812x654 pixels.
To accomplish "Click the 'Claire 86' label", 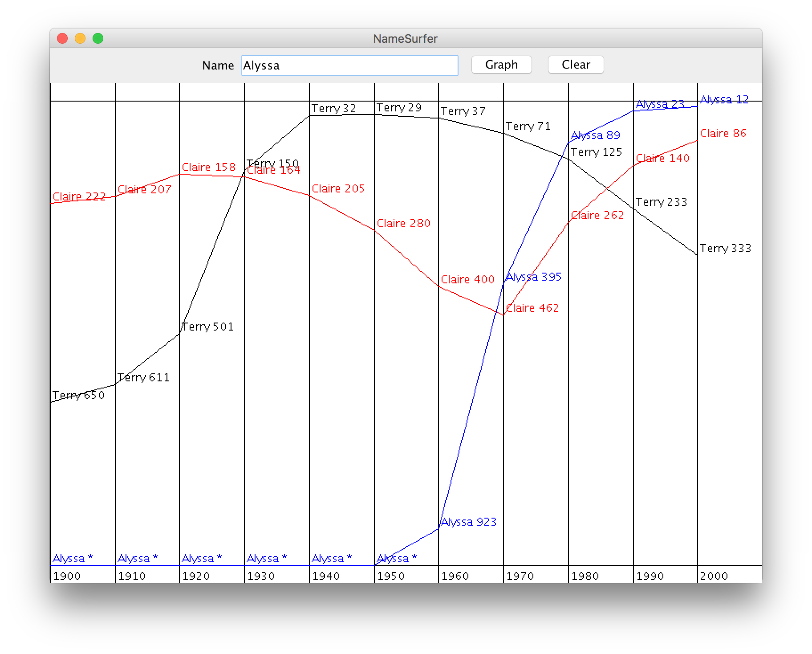I will coord(723,134).
